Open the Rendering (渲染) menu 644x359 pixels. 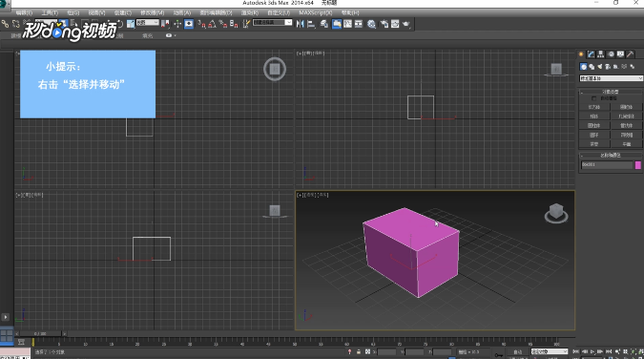tap(250, 12)
